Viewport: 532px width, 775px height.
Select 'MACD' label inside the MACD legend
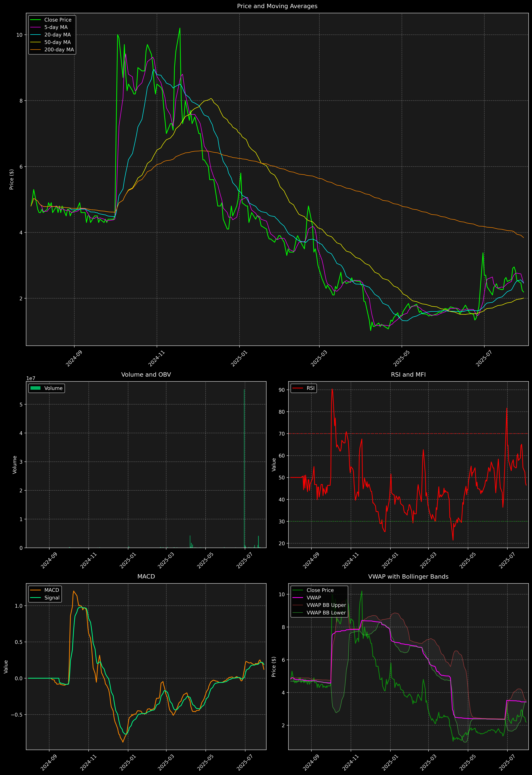pos(52,590)
